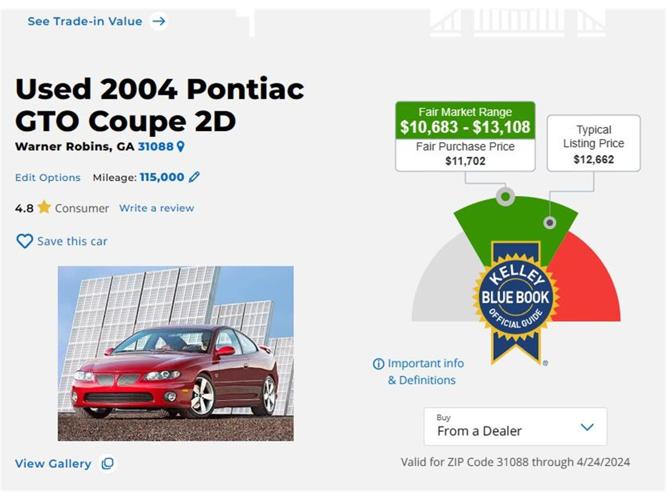Click the Important info & Definitions link
666x500 pixels.
coord(424,372)
